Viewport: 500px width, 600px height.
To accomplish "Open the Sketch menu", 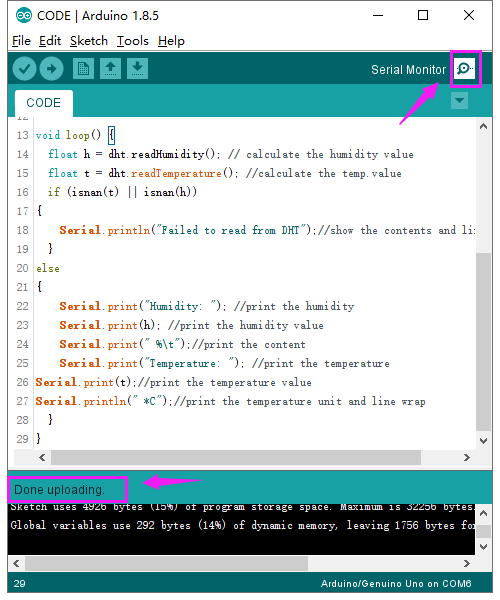I will (89, 41).
